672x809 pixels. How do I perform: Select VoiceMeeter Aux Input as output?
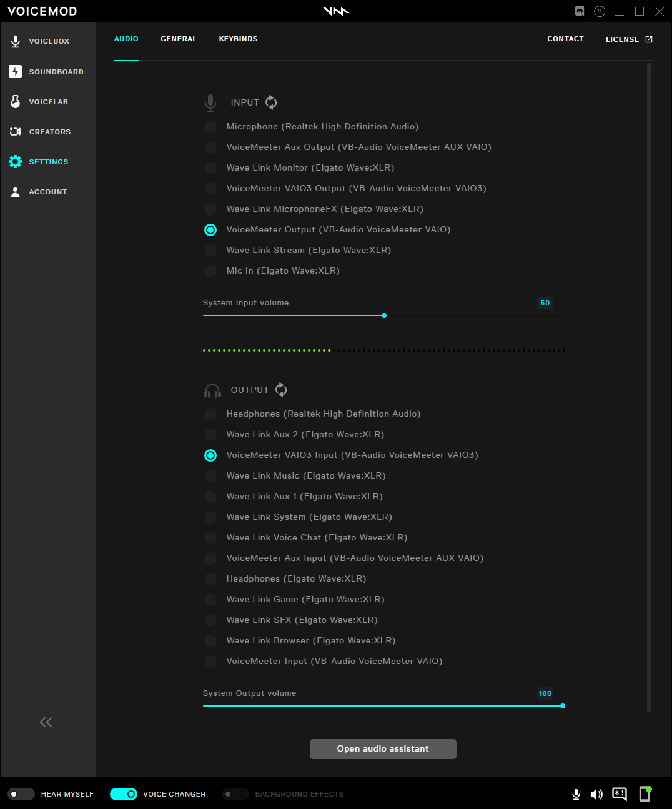click(x=343, y=558)
